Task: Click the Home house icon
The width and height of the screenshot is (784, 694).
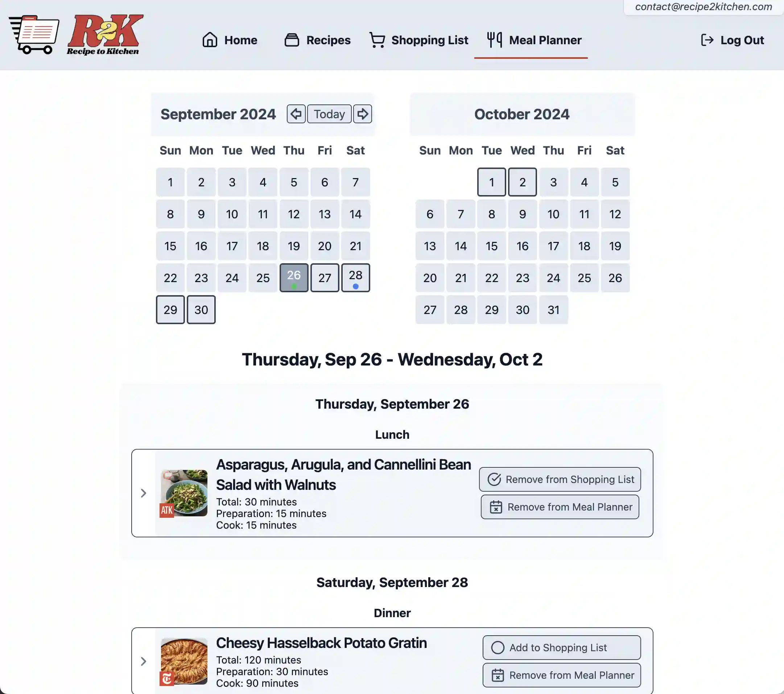Action: 211,40
